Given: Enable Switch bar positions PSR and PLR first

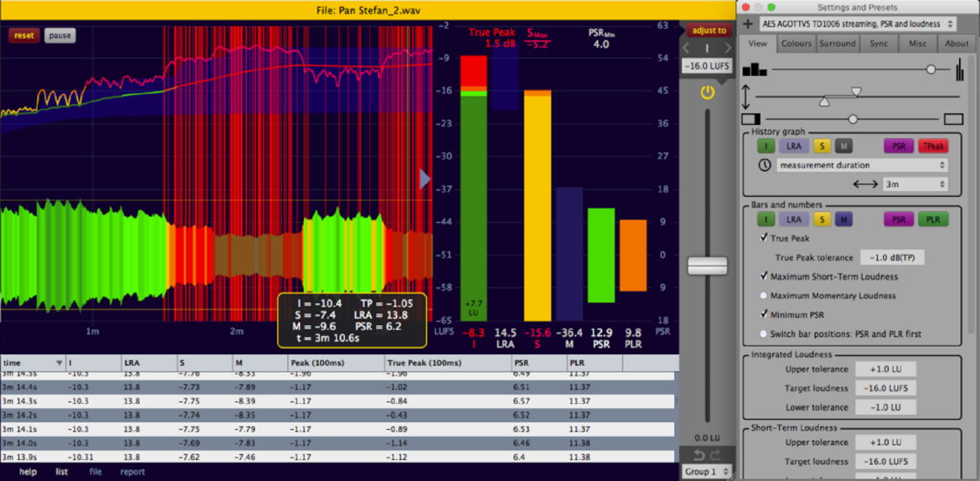Looking at the screenshot, I should pos(764,334).
